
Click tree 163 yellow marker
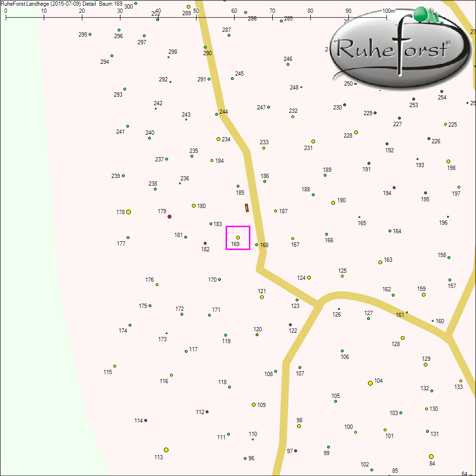380,262
